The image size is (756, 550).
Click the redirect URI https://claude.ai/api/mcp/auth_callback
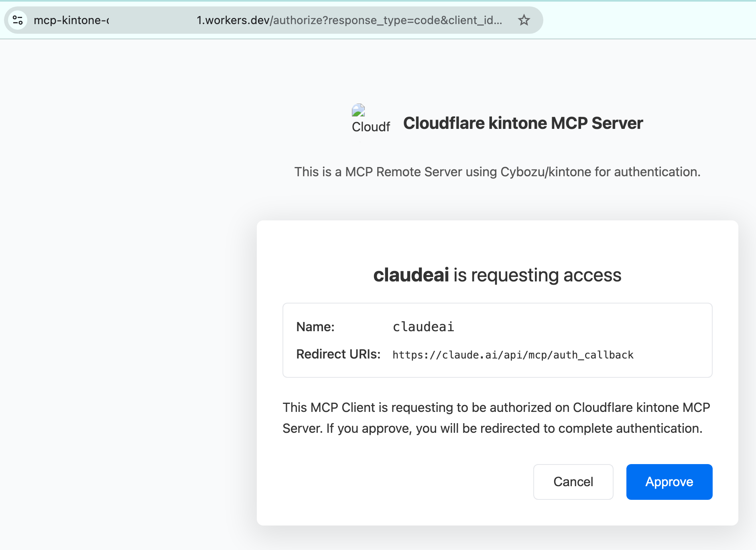tap(513, 355)
